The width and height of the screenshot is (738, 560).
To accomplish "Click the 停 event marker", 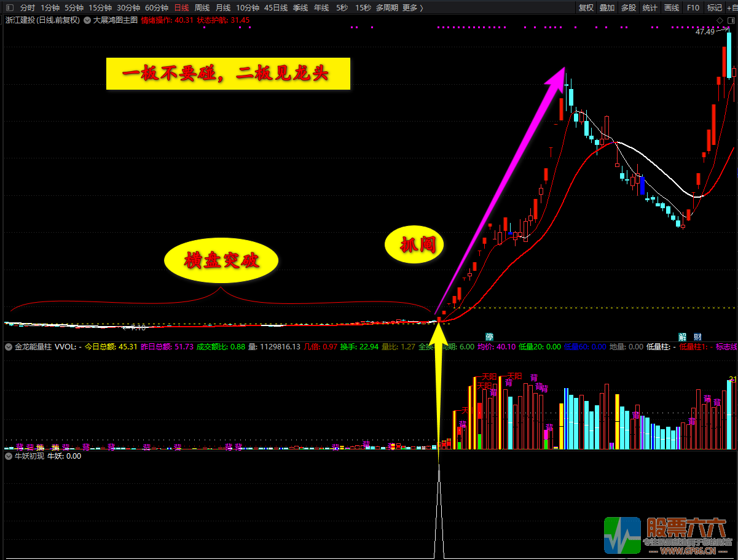I will (490, 337).
